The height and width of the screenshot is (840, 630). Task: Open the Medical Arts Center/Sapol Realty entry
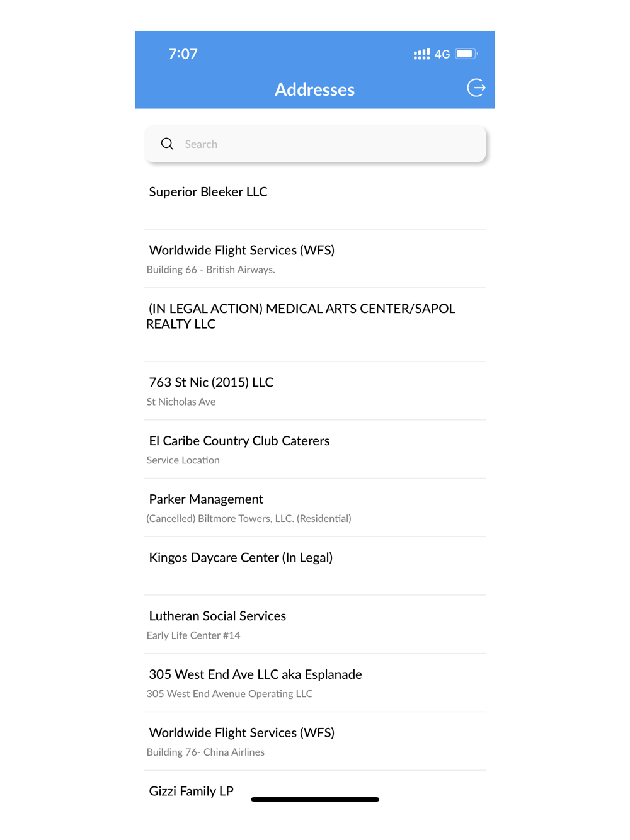315,325
